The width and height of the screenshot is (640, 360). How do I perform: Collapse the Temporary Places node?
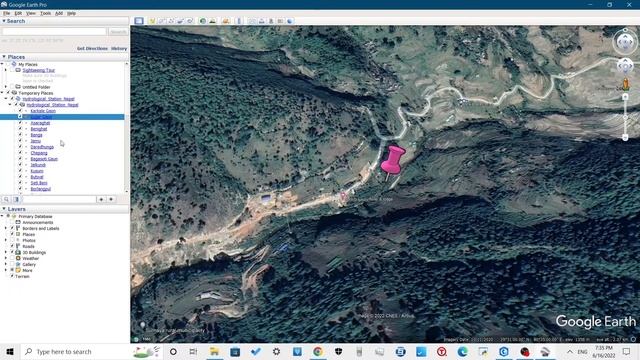click(2, 93)
